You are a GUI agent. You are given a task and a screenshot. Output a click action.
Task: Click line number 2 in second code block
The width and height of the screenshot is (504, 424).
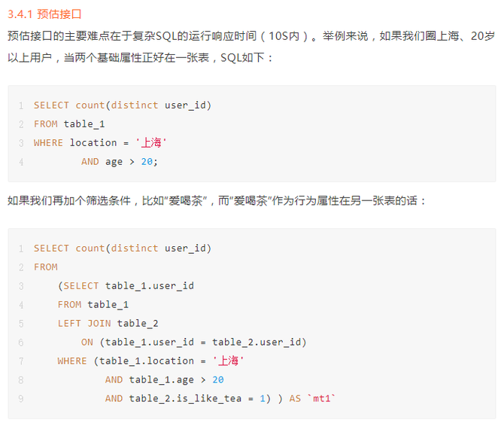click(x=21, y=267)
